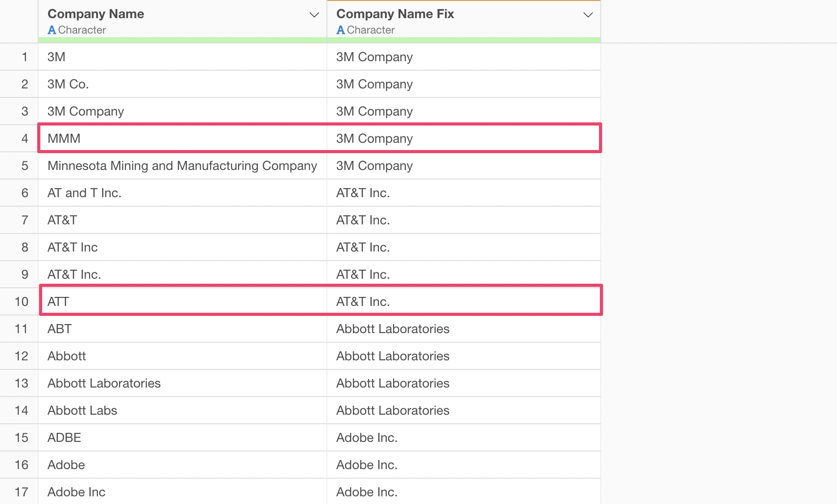Select the Company Name column header title
Viewport: 837px width, 504px height.
tap(96, 14)
